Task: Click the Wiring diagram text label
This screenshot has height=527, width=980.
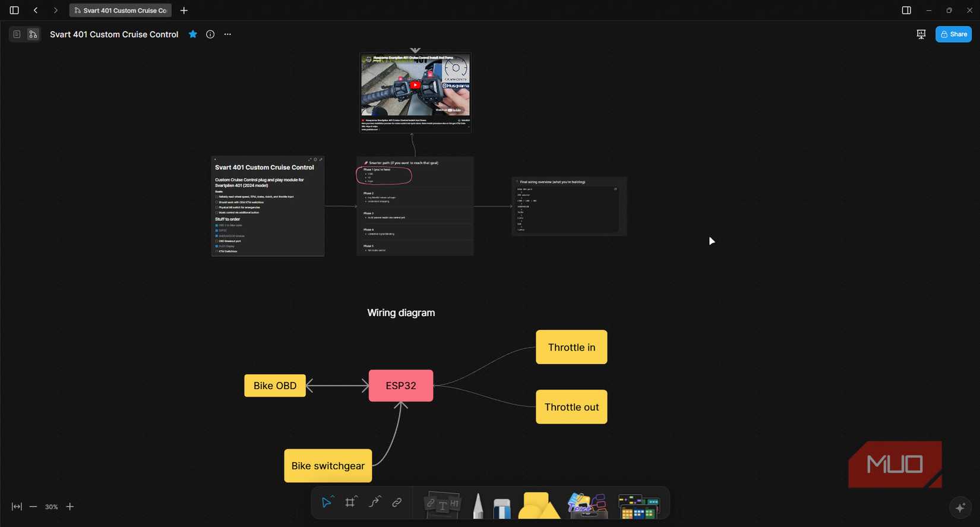Action: 401,313
